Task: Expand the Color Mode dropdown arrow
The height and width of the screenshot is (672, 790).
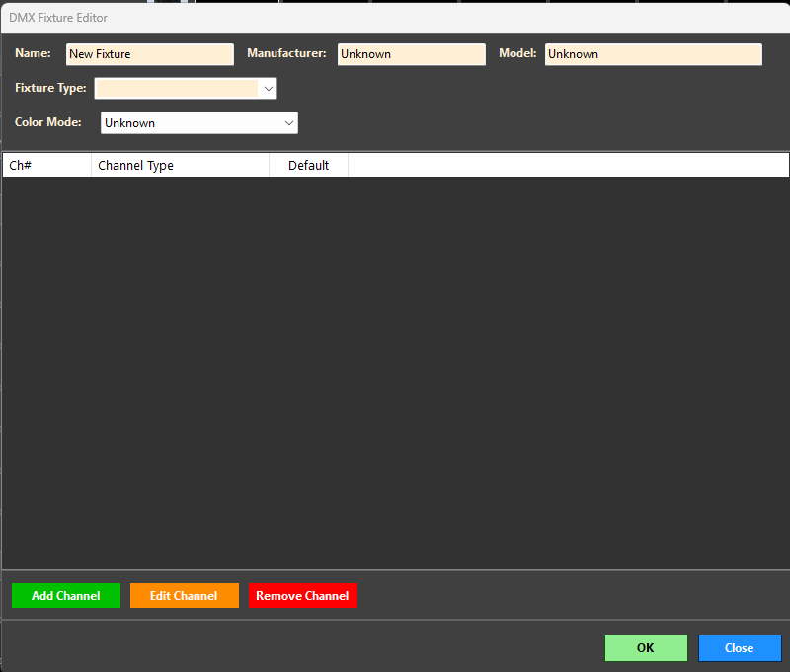Action: pos(288,123)
